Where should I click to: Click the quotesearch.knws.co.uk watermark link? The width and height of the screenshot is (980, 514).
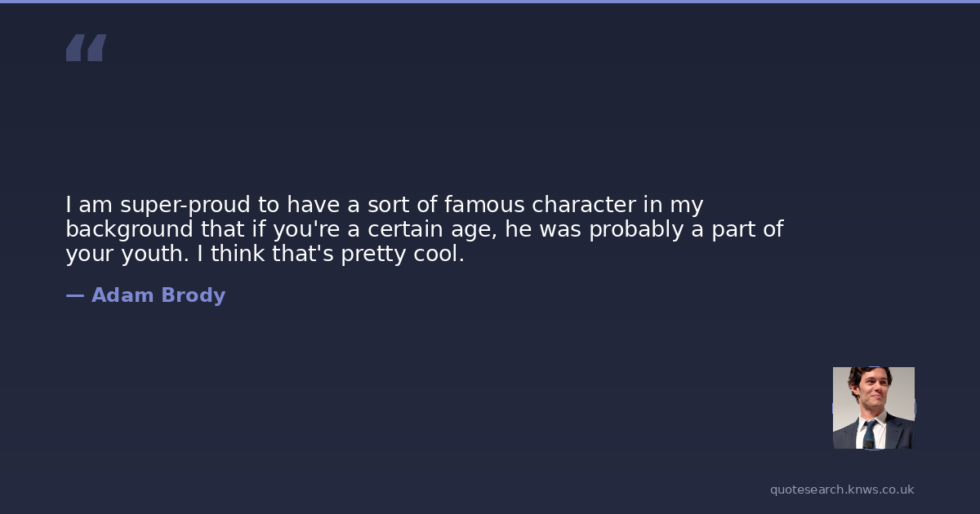tap(841, 490)
